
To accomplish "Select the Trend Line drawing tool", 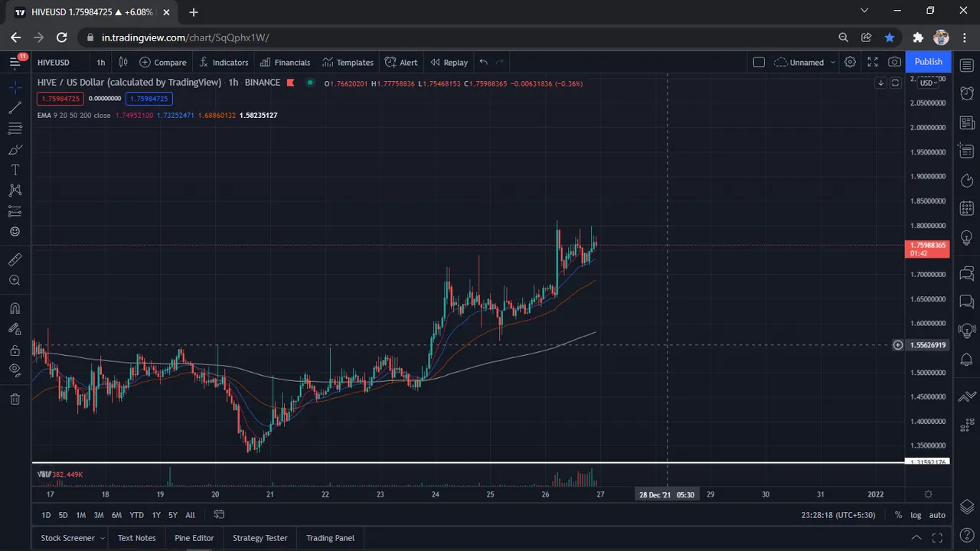I will point(15,108).
